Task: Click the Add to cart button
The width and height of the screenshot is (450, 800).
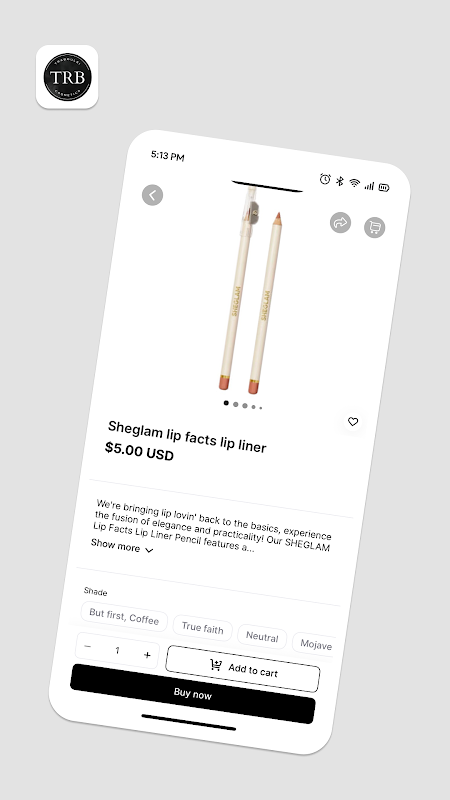Action: tap(243, 668)
